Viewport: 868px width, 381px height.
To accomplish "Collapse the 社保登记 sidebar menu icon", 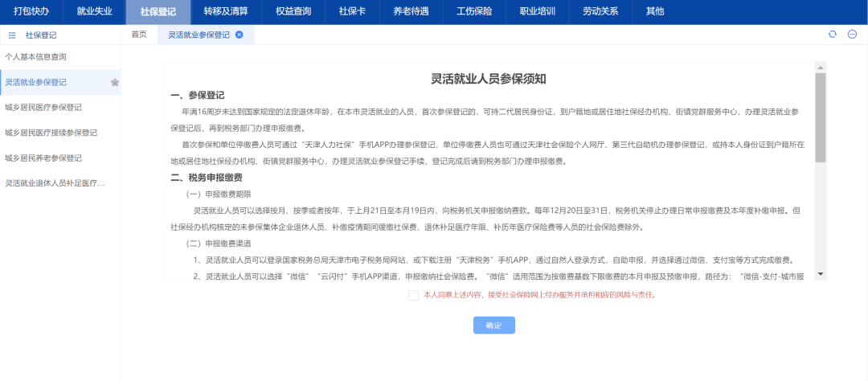I will pyautogui.click(x=12, y=35).
